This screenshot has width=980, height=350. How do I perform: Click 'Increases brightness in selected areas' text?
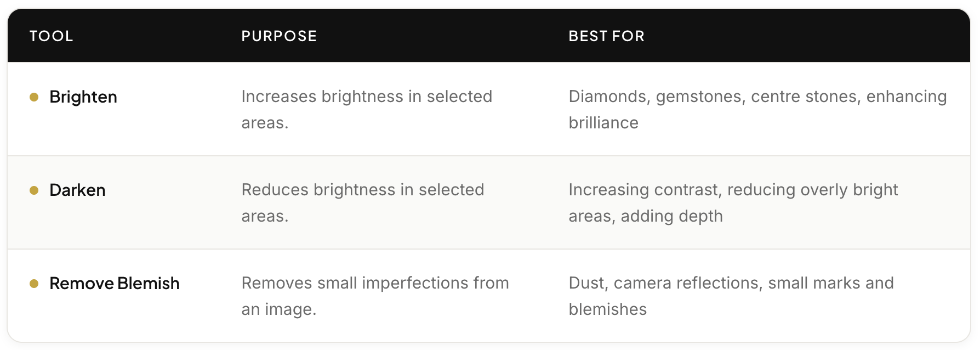tap(367, 109)
